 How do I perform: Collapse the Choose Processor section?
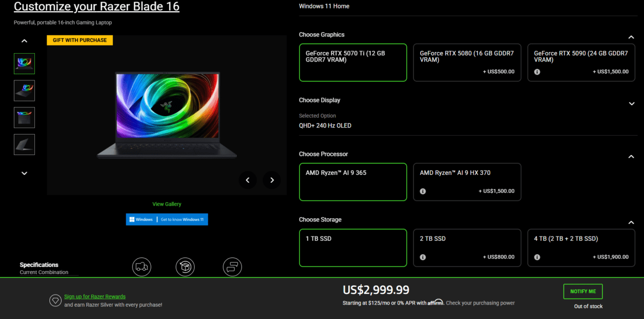(x=631, y=157)
